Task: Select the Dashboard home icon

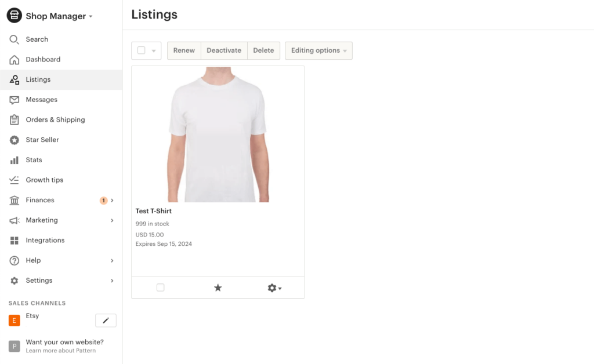Action: (14, 59)
